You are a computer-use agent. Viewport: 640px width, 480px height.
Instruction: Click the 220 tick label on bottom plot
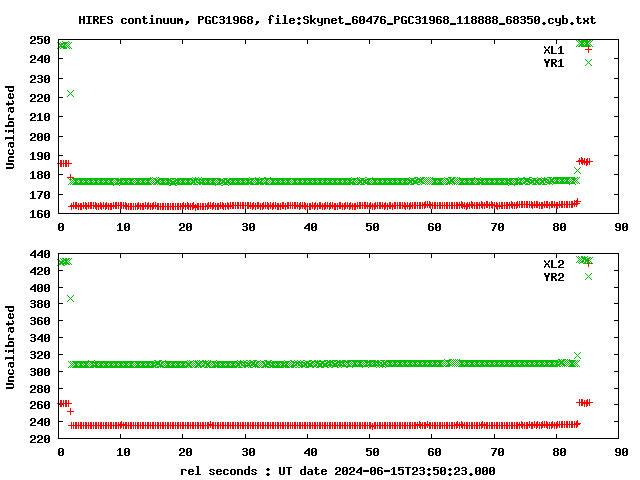40,439
